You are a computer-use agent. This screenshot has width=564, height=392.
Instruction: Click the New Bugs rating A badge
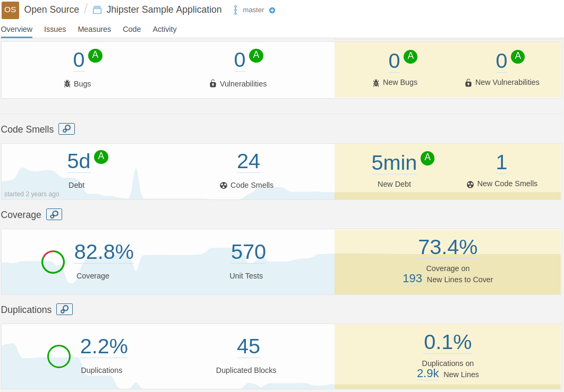411,56
